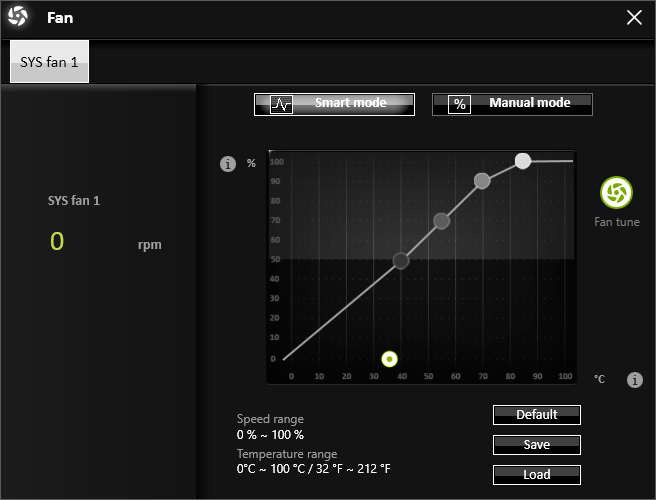Click the green current temperature marker

pos(390,359)
